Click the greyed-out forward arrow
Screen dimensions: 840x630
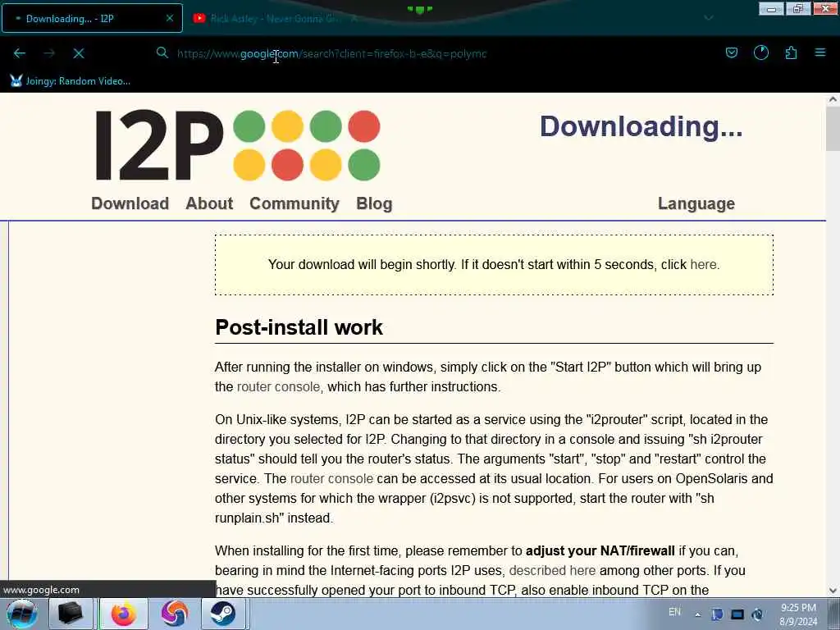[x=49, y=53]
